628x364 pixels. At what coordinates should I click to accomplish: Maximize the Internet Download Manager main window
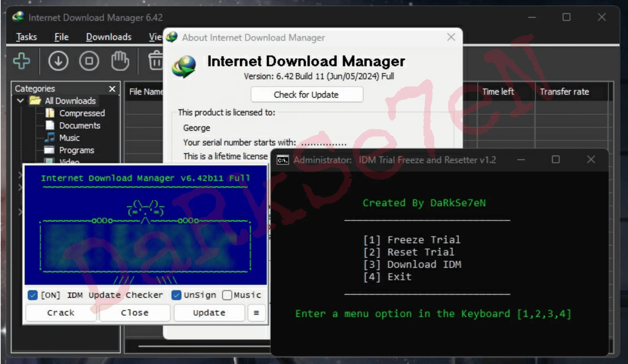(x=567, y=17)
